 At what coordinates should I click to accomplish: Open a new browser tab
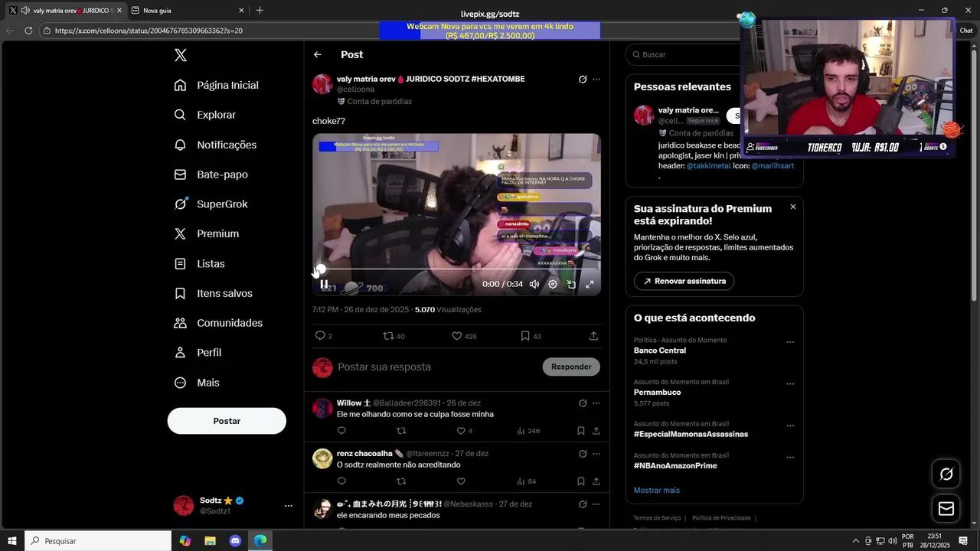(x=260, y=11)
